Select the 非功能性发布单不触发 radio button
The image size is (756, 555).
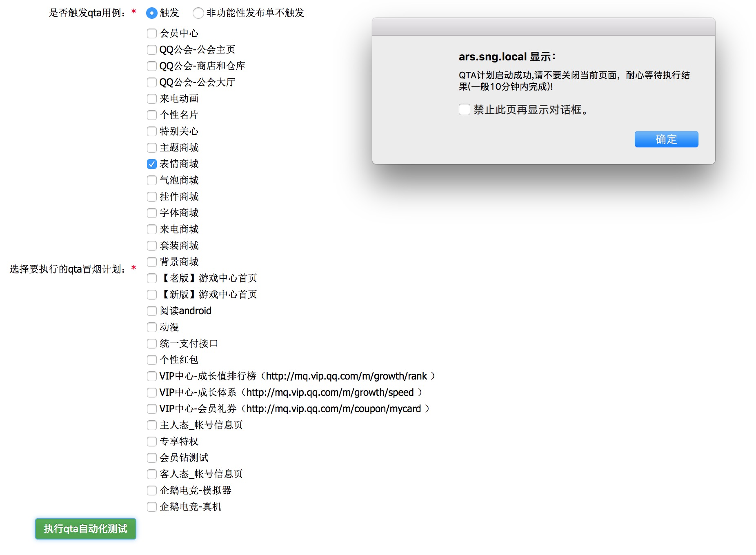point(198,13)
